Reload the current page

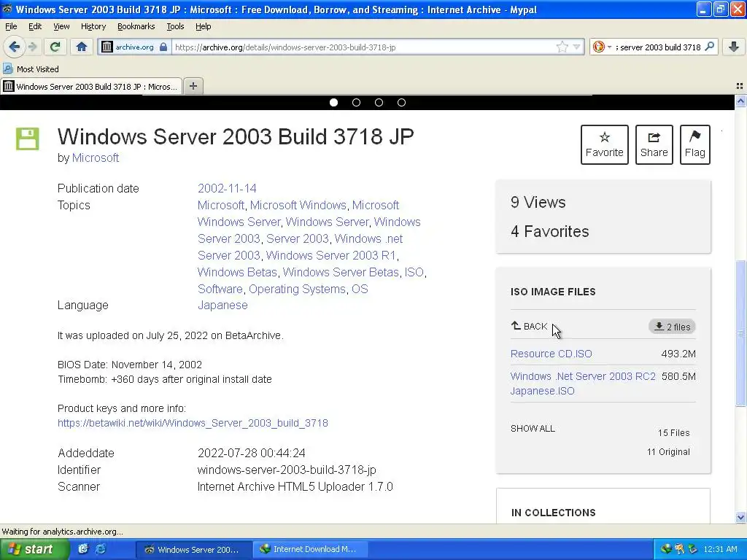point(55,47)
